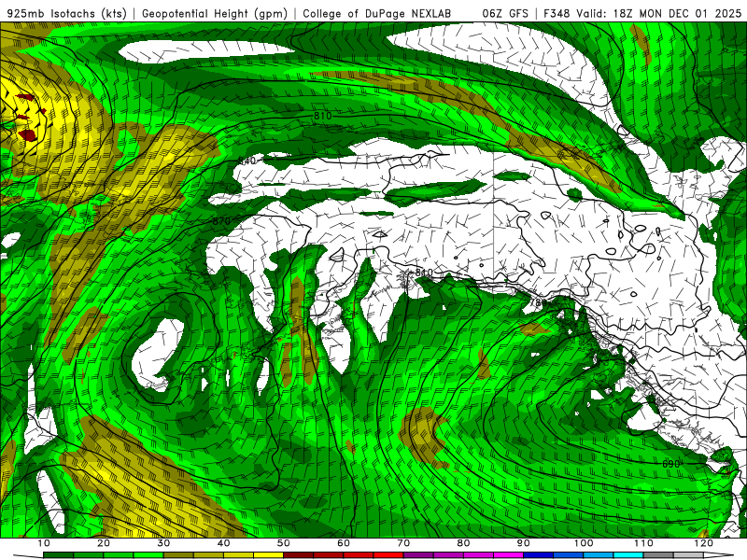Click the "925mb Isotachs (kts)" title text
This screenshot has height=560, width=747.
coord(66,13)
